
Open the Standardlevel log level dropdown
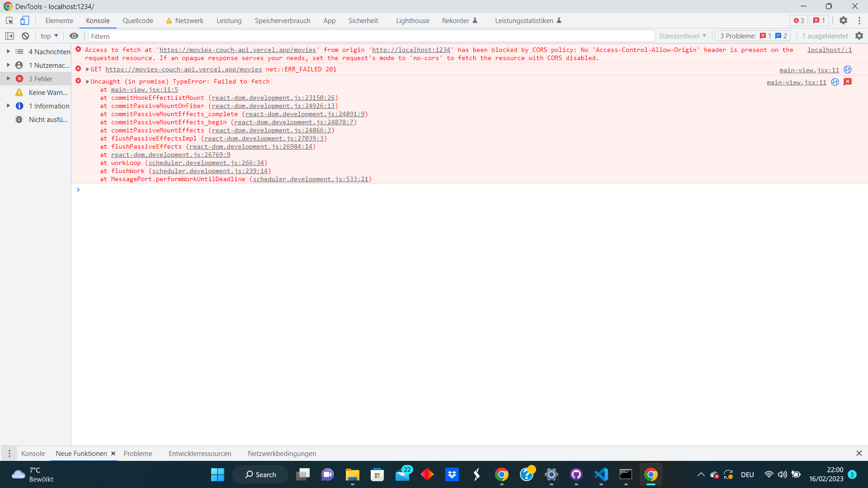[683, 36]
